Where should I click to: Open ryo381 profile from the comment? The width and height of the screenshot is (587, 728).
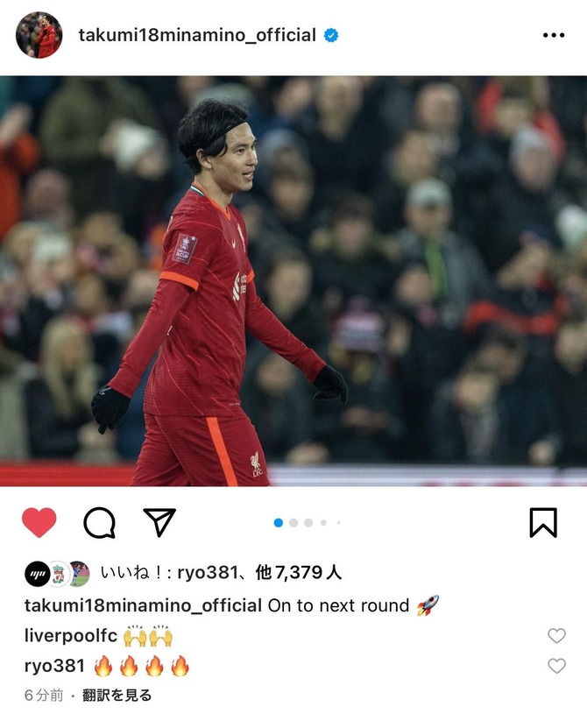[54, 666]
